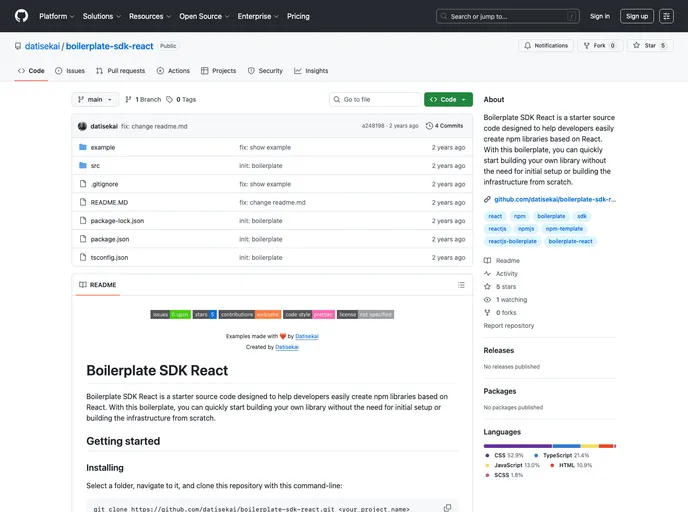Switch to the Insights tab
This screenshot has height=512, width=688.
pyautogui.click(x=311, y=71)
